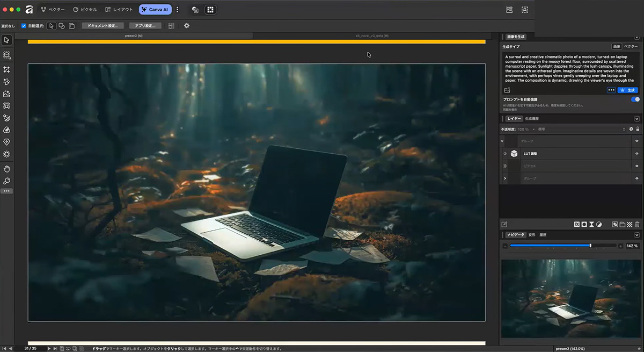The height and width of the screenshot is (352, 644).
Task: Switch to the ピクセル studio tab
Action: point(85,10)
